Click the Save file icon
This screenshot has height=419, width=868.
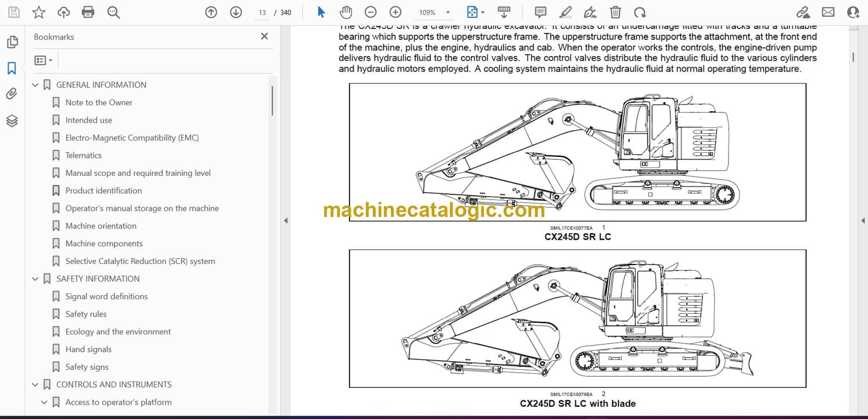click(14, 12)
